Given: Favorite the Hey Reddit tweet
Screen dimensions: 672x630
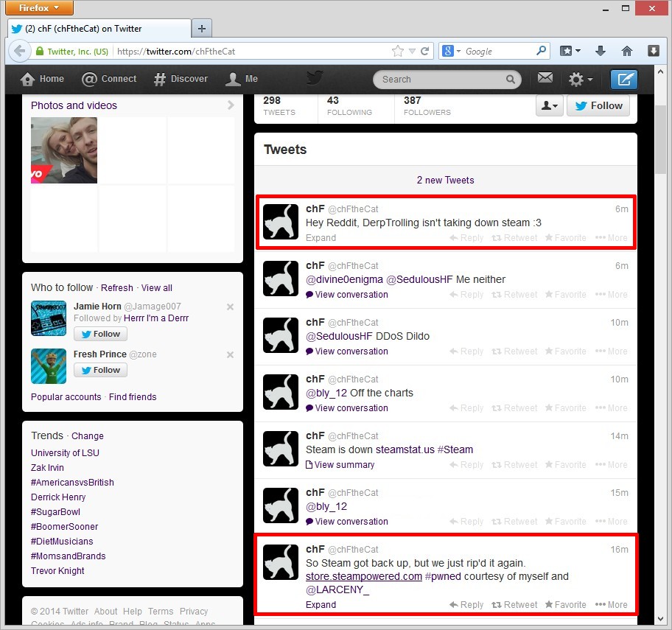Looking at the screenshot, I should 566,238.
